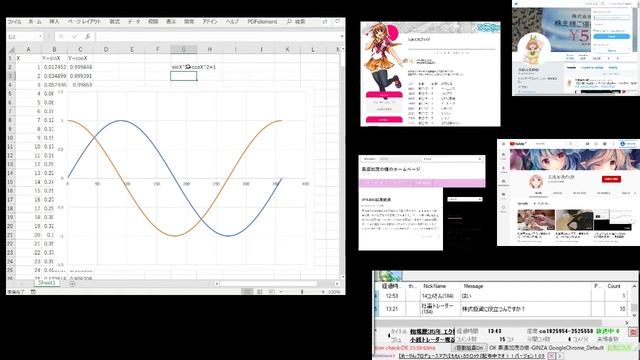The height and width of the screenshot is (360, 640).
Task: Click the 自動延長On button in comment viewer
Action: [x=469, y=348]
